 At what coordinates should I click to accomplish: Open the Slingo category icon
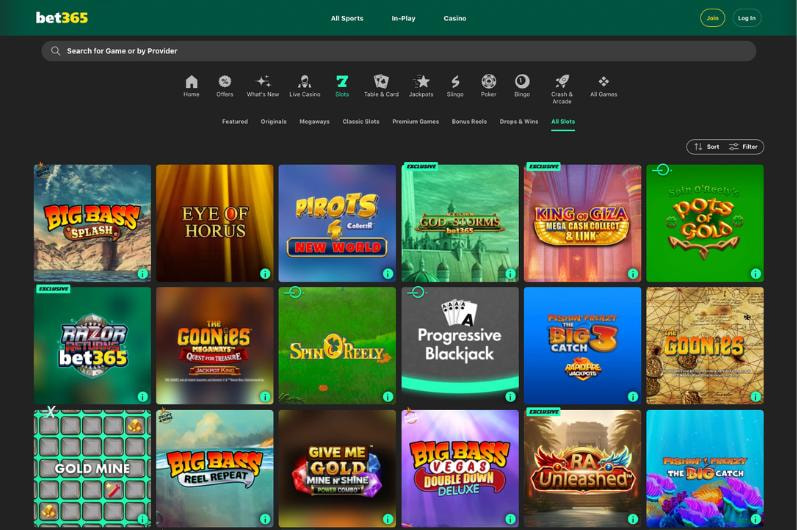(x=455, y=85)
